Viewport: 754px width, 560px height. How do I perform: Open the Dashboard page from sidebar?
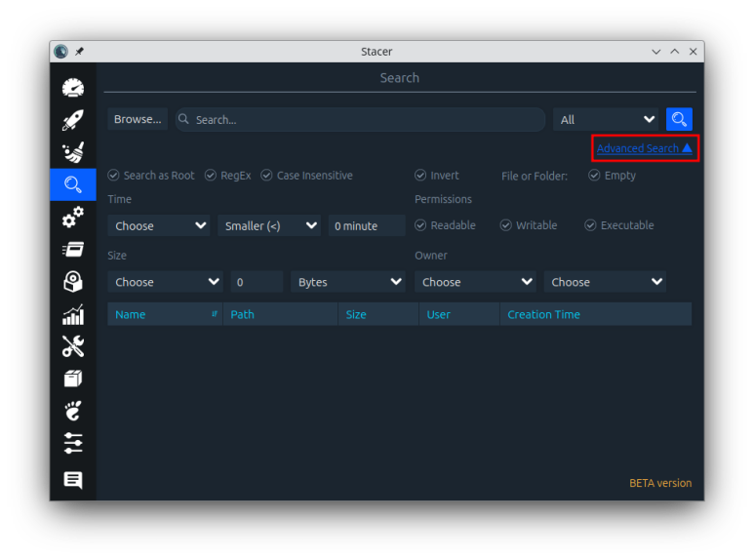73,88
